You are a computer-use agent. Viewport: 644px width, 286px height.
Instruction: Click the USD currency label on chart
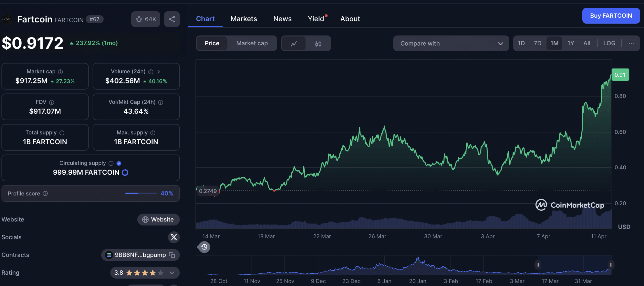(x=624, y=227)
